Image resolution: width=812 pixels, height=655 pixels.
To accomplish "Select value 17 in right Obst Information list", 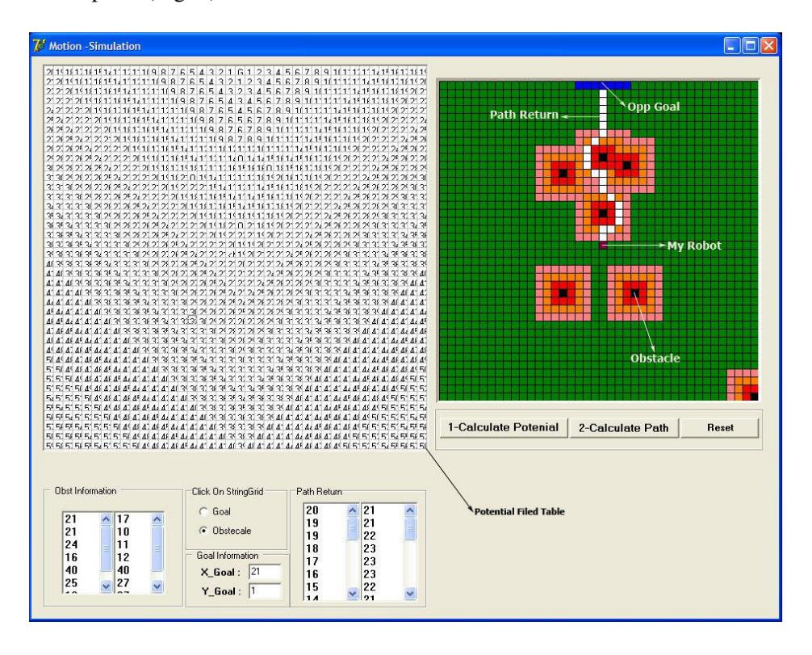I will coord(123,519).
